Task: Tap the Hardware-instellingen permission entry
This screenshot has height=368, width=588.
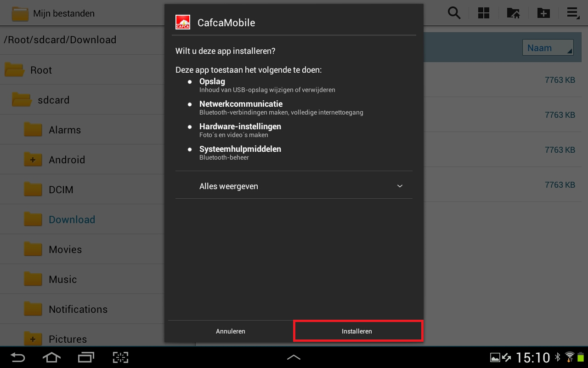Action: click(240, 130)
